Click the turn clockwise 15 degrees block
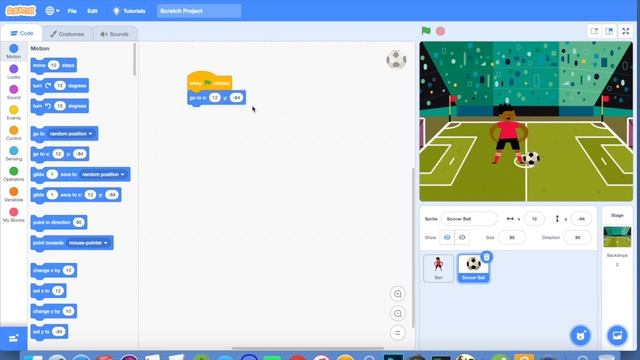 tap(60, 86)
